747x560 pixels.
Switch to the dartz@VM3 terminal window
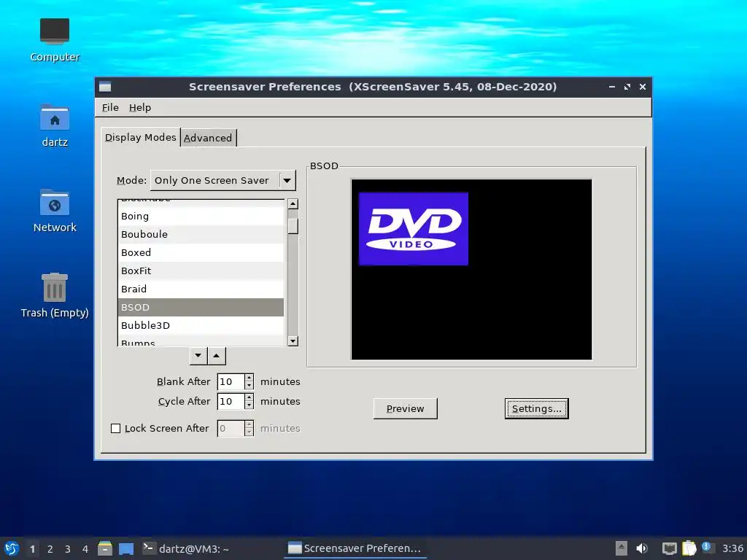[x=186, y=548]
